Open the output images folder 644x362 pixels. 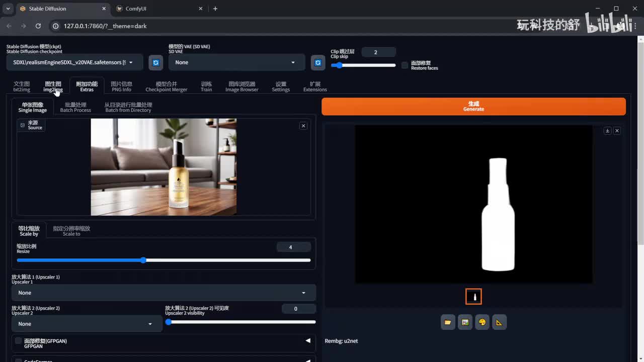448,322
